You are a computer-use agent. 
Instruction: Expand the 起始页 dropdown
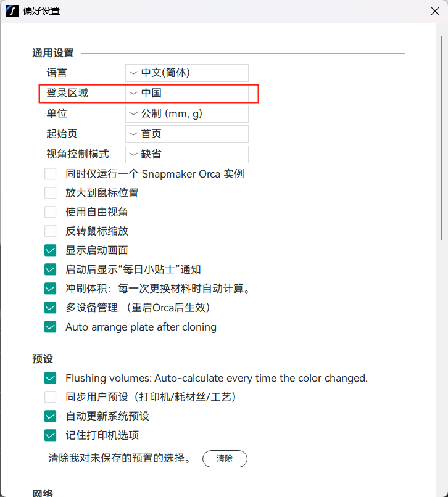186,134
